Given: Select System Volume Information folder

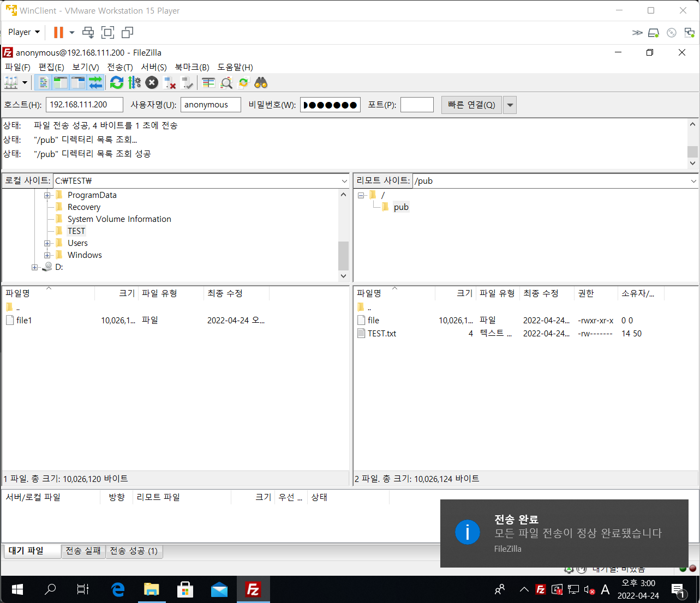Looking at the screenshot, I should [x=119, y=219].
